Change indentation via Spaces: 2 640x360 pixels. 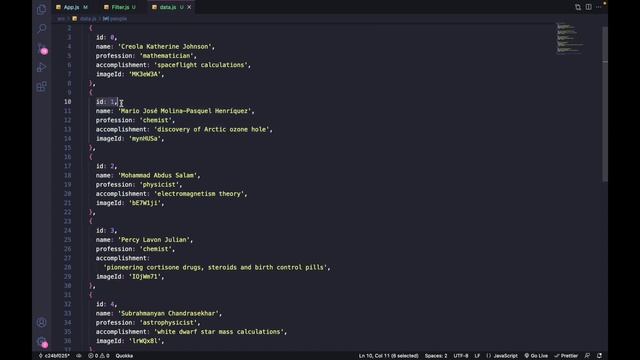click(x=436, y=356)
